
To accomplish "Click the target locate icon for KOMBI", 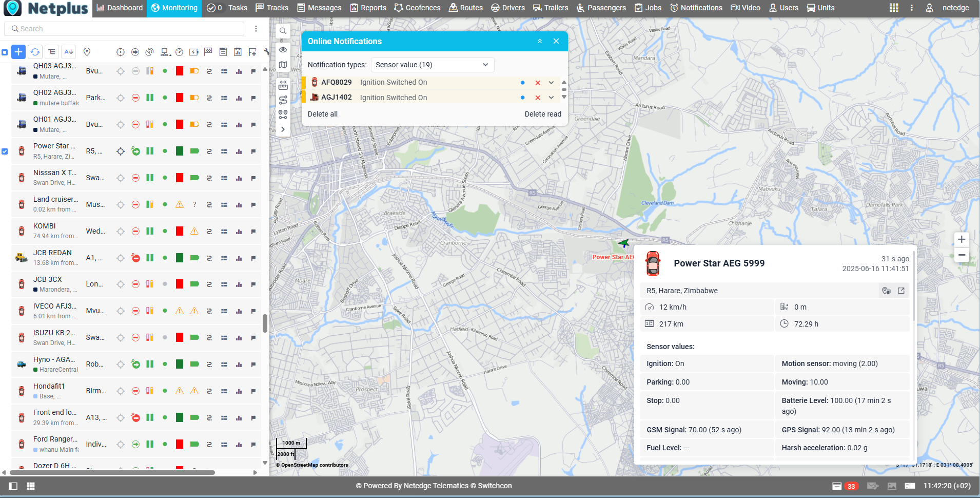I will click(x=121, y=232).
